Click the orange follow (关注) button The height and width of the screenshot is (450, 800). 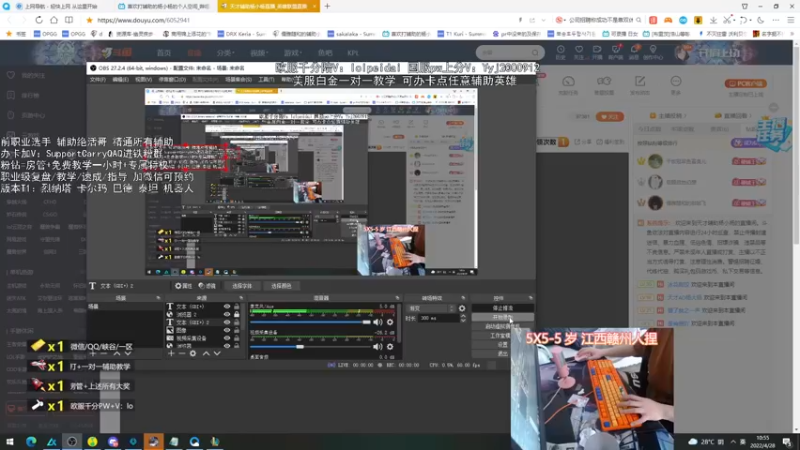610,117
